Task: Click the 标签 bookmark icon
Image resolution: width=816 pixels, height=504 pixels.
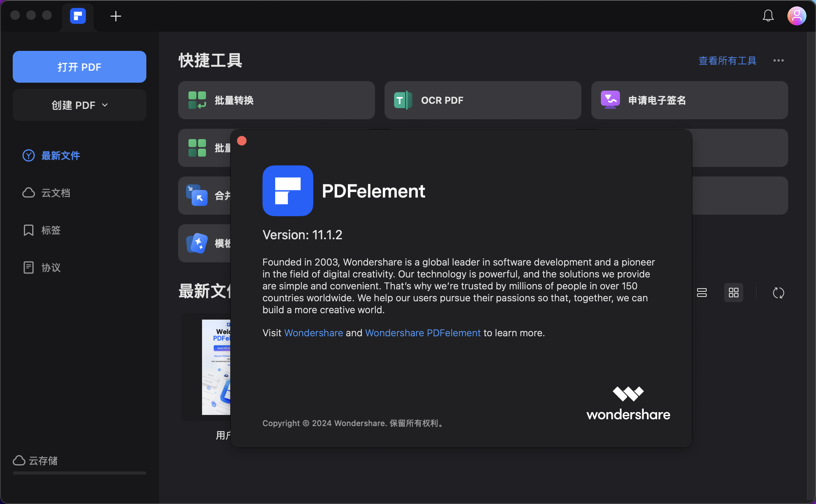Action: point(29,230)
